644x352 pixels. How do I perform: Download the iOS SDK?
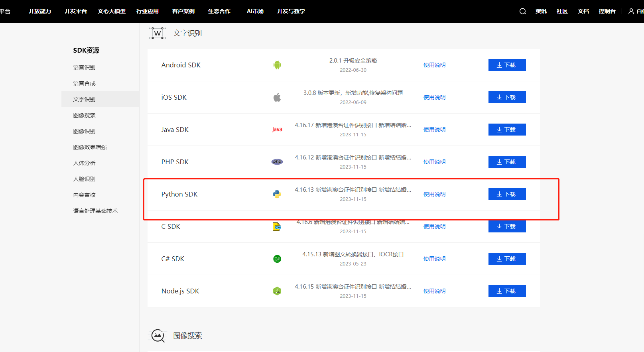tap(507, 97)
